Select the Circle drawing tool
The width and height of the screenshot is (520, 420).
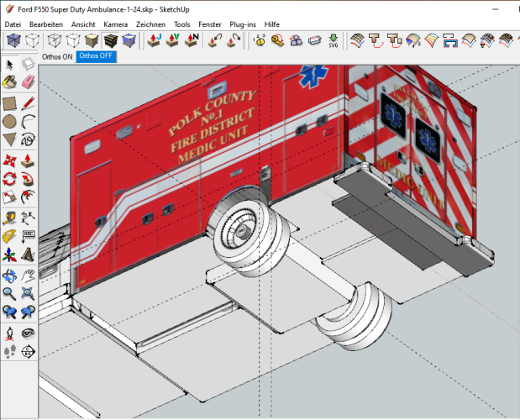[9, 122]
